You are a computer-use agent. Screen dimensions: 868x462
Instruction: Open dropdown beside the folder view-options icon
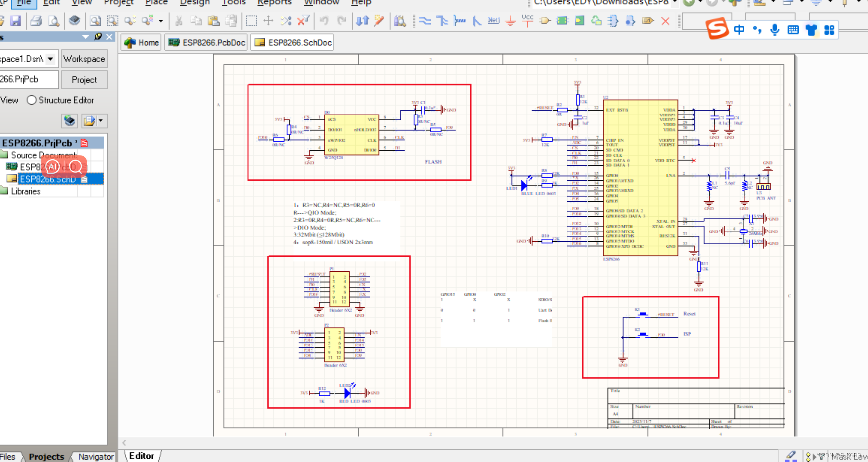pyautogui.click(x=101, y=120)
